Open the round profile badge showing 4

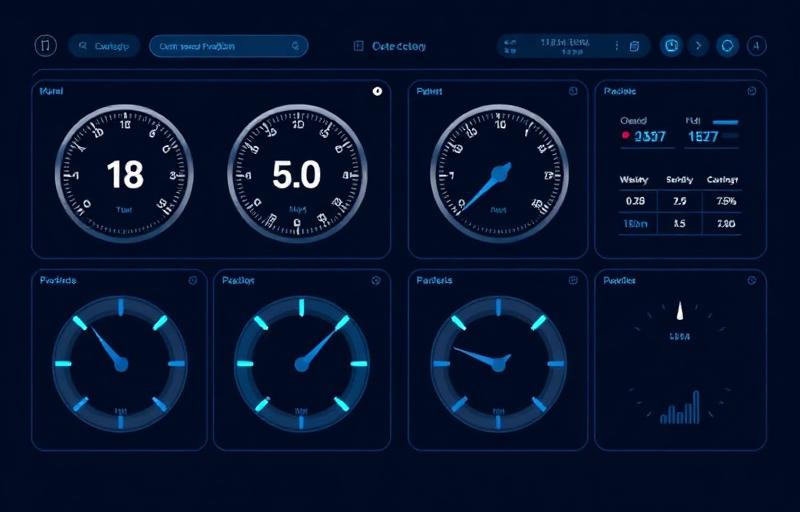(x=757, y=46)
